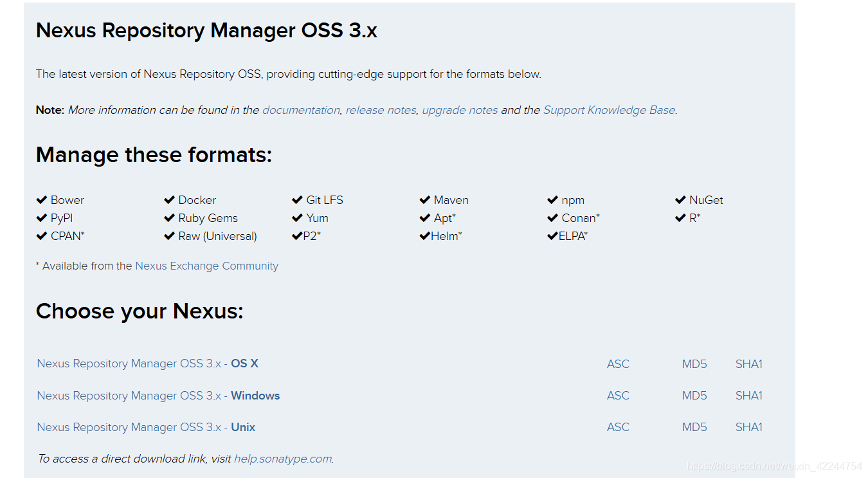Open ASC signature for Windows download

pyautogui.click(x=618, y=396)
